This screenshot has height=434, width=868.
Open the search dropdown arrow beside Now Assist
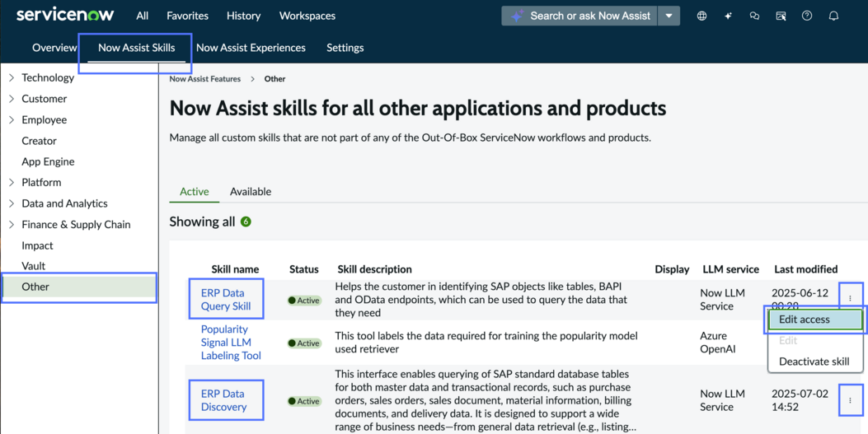tap(669, 16)
